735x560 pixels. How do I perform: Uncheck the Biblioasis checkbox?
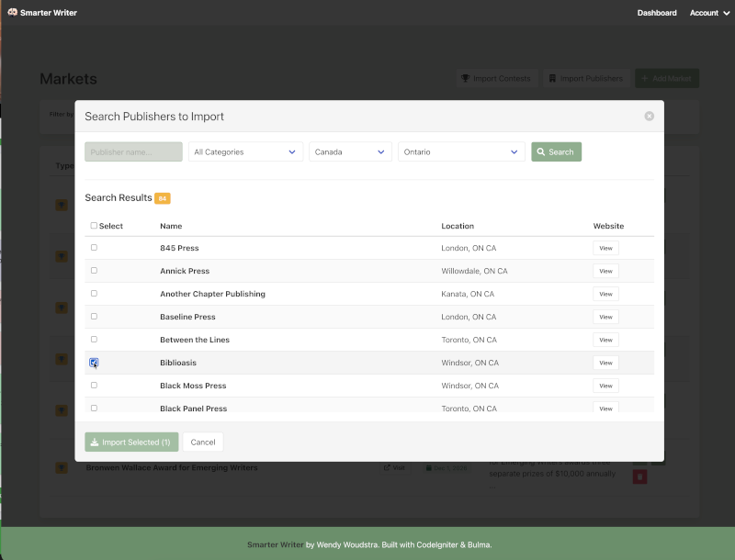pyautogui.click(x=94, y=363)
